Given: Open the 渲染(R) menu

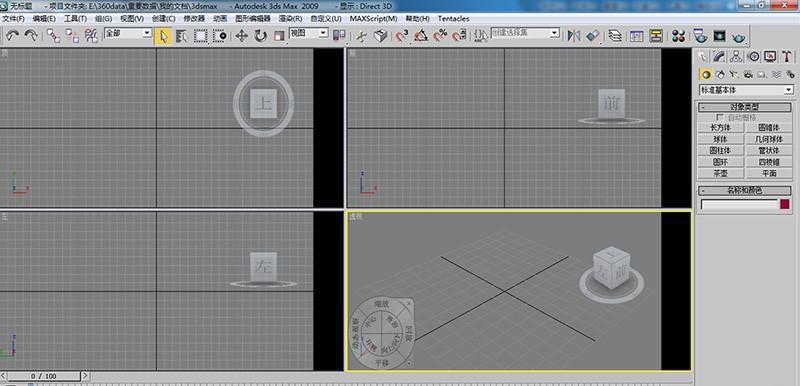Looking at the screenshot, I should click(290, 18).
